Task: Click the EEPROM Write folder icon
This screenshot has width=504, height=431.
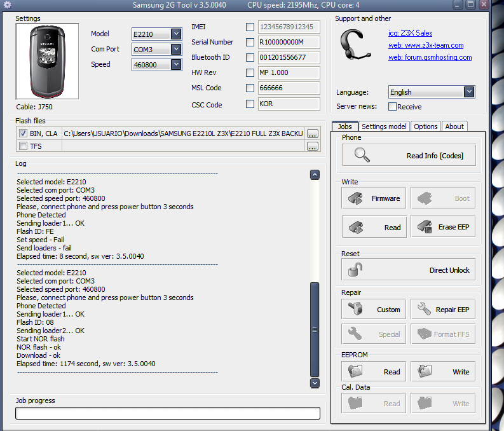Action: 425,371
